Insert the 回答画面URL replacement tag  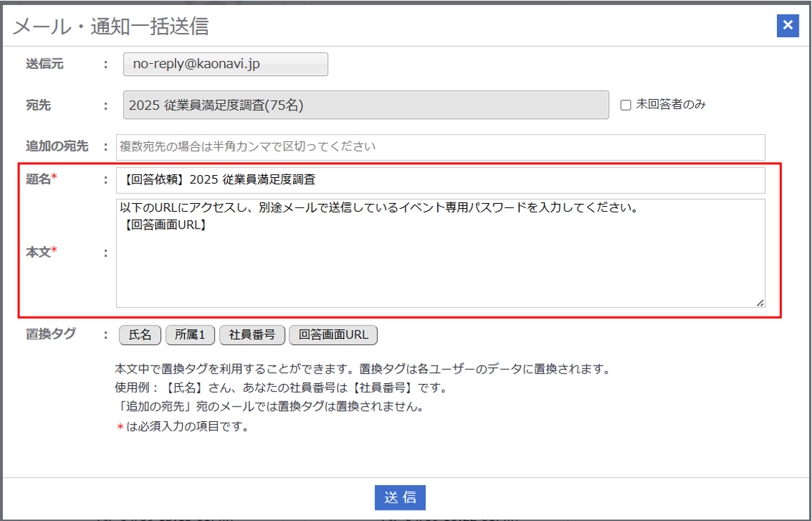coord(333,335)
